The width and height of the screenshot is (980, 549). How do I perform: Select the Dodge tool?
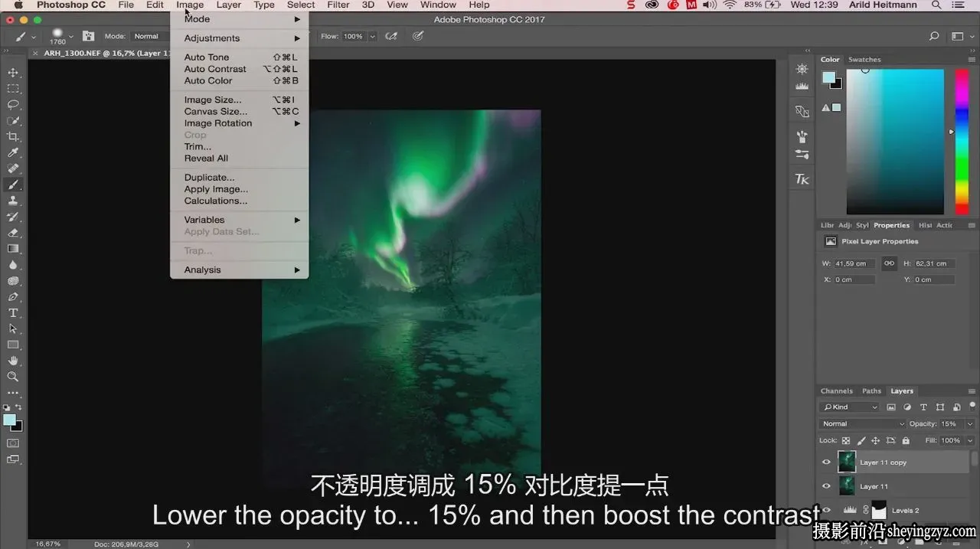(13, 281)
